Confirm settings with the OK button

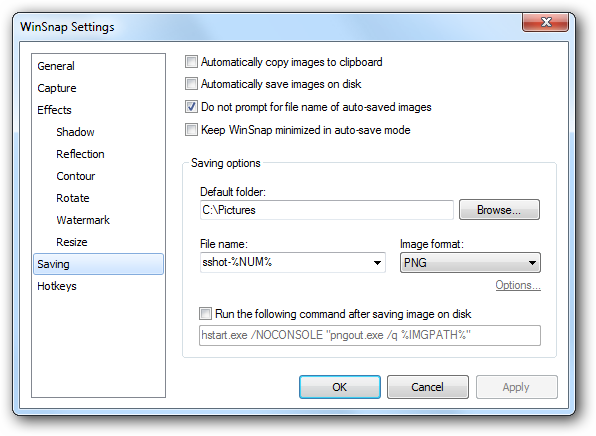coord(339,387)
